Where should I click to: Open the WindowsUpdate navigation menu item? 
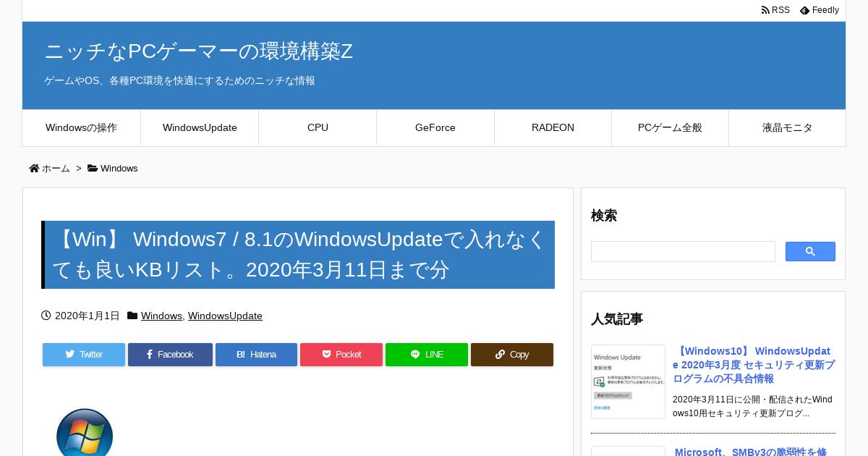click(x=200, y=127)
